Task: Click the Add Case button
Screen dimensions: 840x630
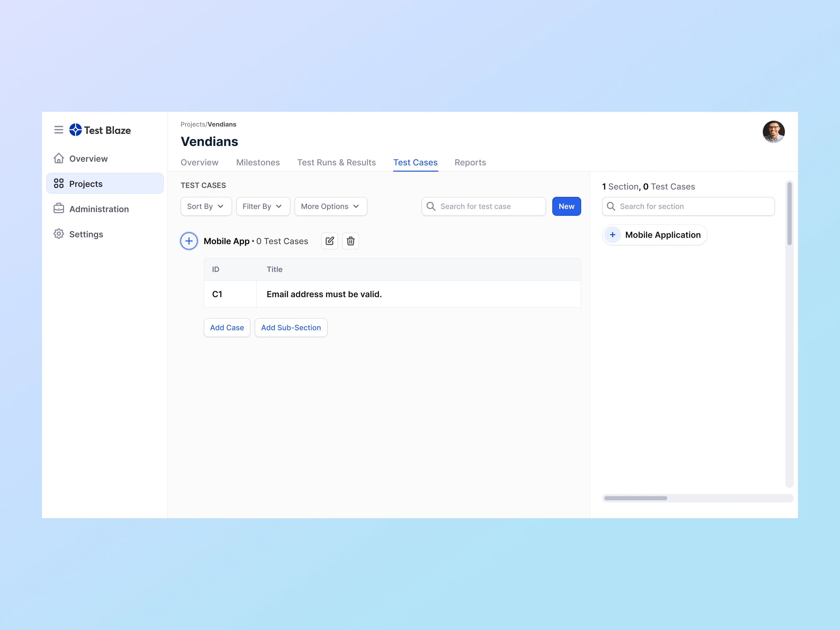Action: 227,327
